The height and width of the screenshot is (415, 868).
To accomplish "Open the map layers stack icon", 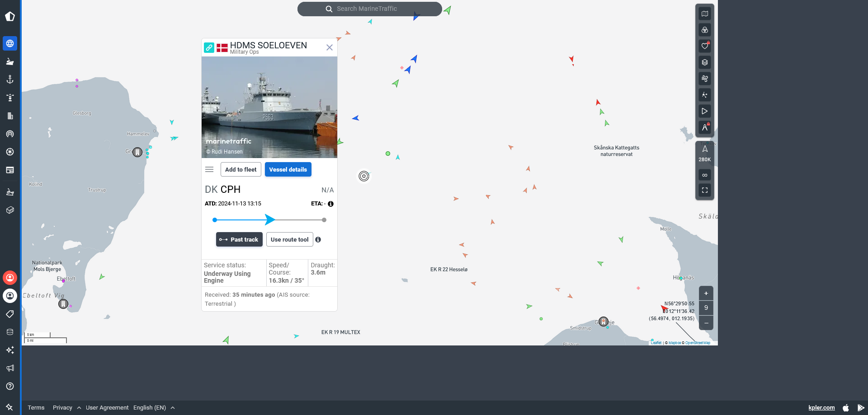I will pos(705,62).
